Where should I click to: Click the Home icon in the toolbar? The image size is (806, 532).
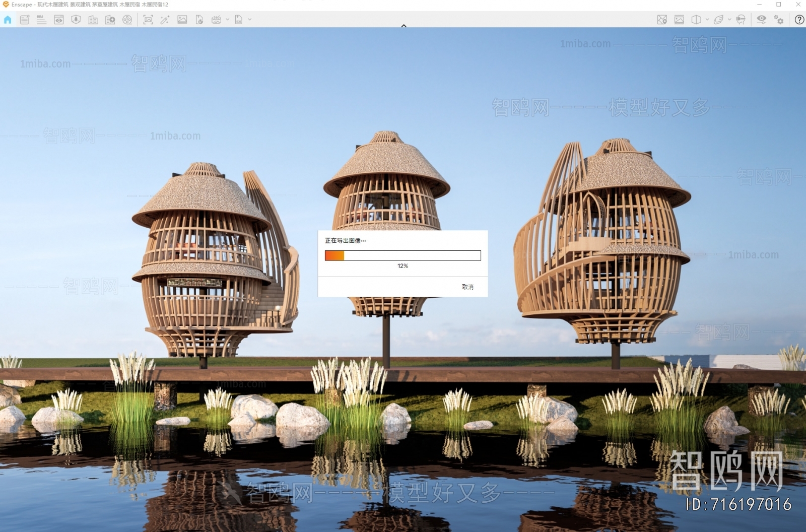(x=8, y=20)
